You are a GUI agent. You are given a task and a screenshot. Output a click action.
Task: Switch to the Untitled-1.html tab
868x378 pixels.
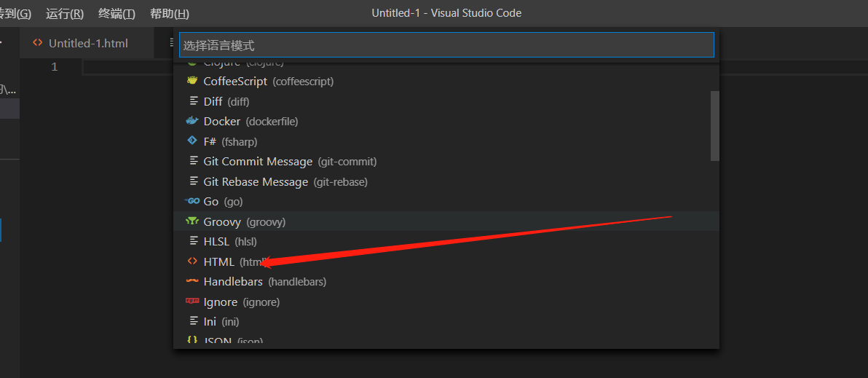click(x=87, y=43)
